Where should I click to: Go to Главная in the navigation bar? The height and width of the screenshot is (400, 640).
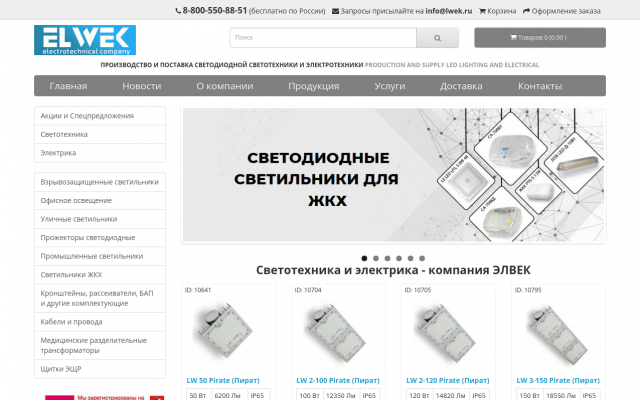point(68,86)
